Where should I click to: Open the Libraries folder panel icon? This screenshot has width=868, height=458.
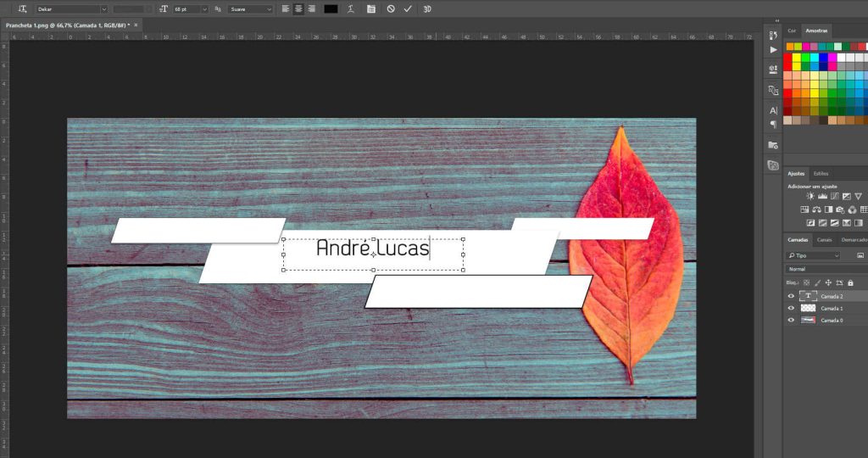point(773,145)
